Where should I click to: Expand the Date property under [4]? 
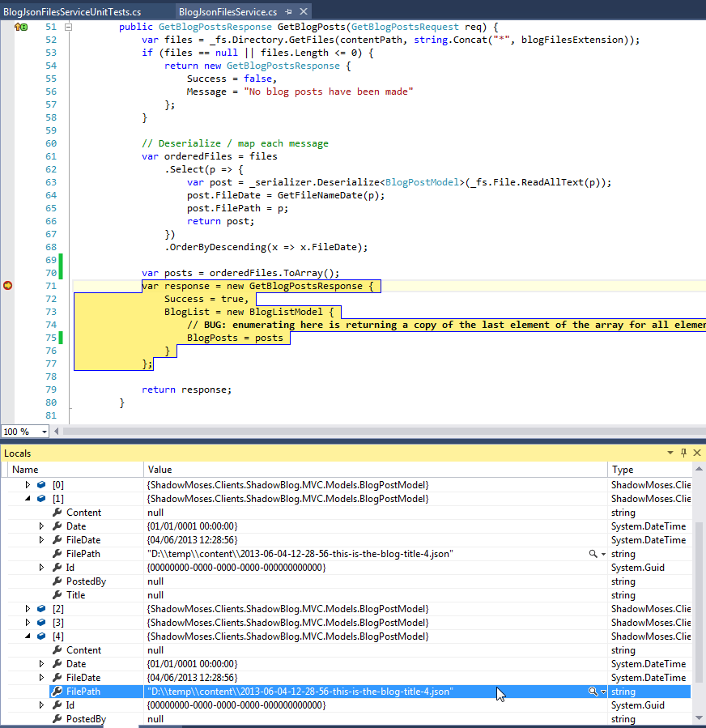pos(41,664)
